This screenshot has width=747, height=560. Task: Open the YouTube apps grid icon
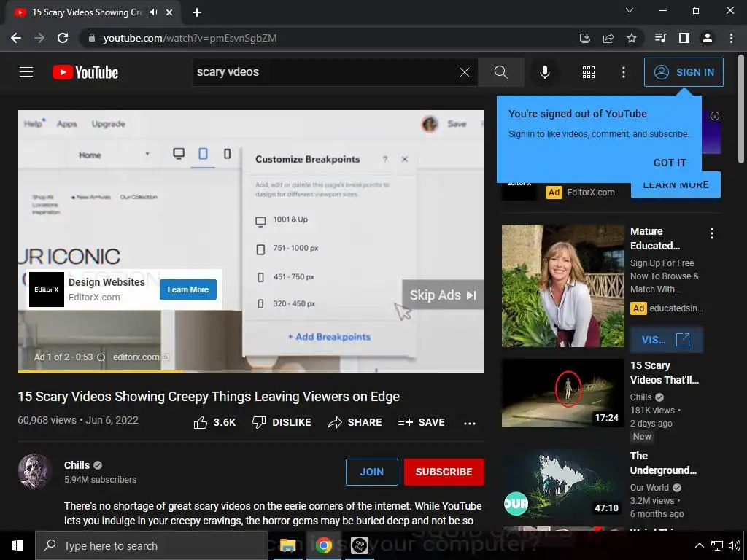click(589, 72)
